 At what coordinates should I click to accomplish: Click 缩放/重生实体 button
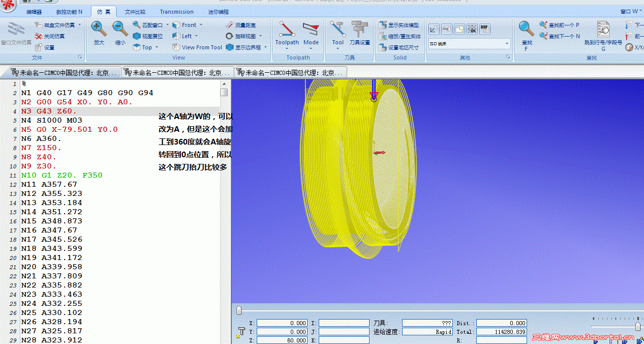point(401,36)
